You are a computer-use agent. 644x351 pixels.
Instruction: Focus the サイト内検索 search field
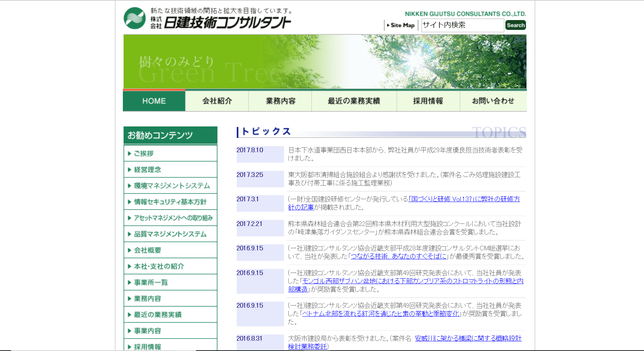(462, 25)
